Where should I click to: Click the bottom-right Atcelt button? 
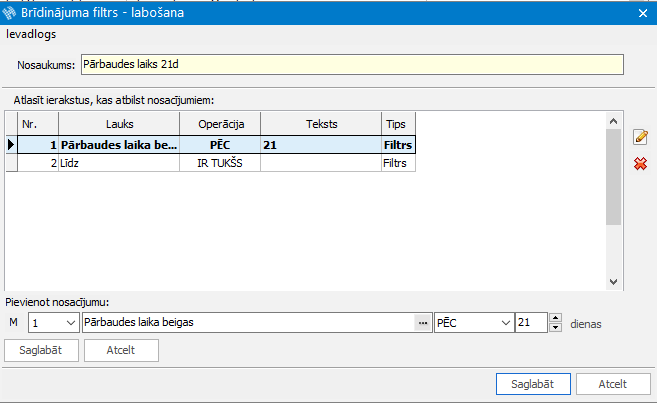tap(613, 384)
